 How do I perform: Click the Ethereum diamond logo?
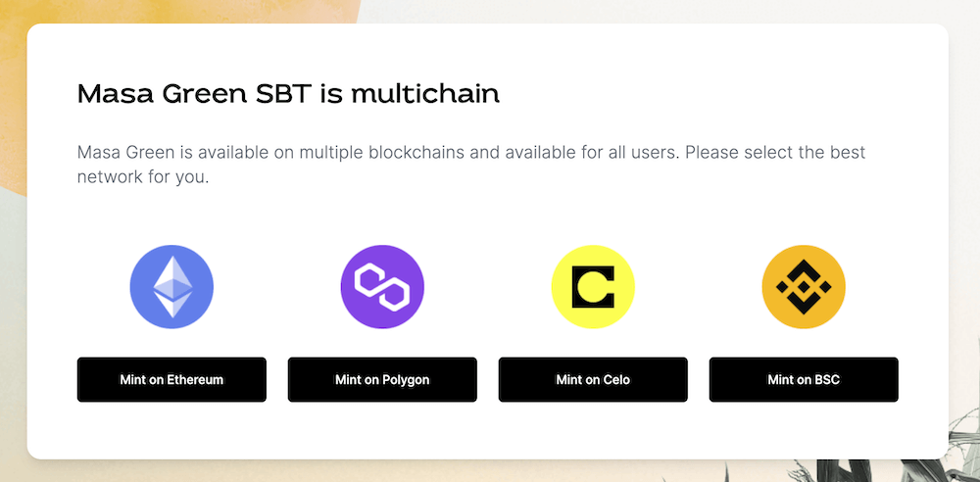(171, 286)
